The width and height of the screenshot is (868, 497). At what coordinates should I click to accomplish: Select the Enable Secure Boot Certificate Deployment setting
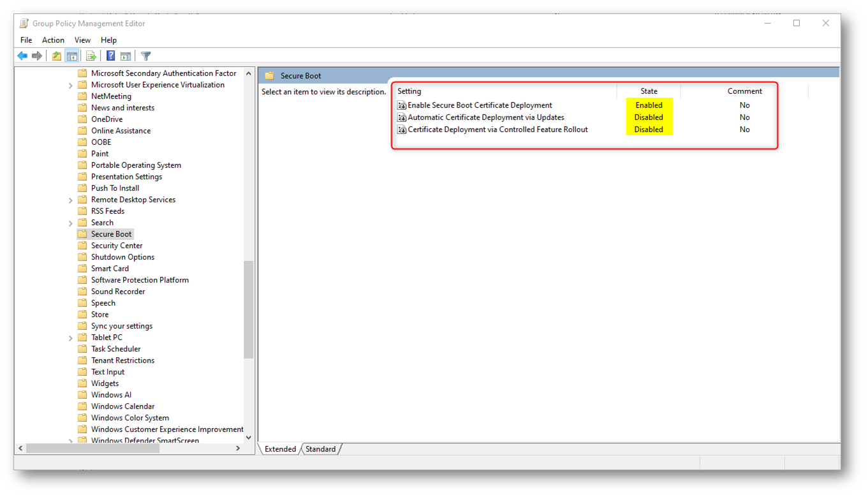tap(480, 105)
